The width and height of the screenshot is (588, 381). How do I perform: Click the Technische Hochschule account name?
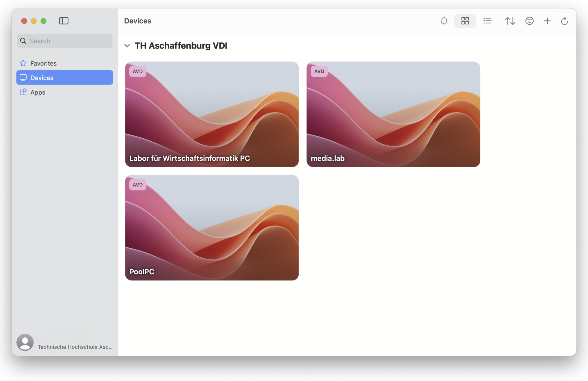75,347
